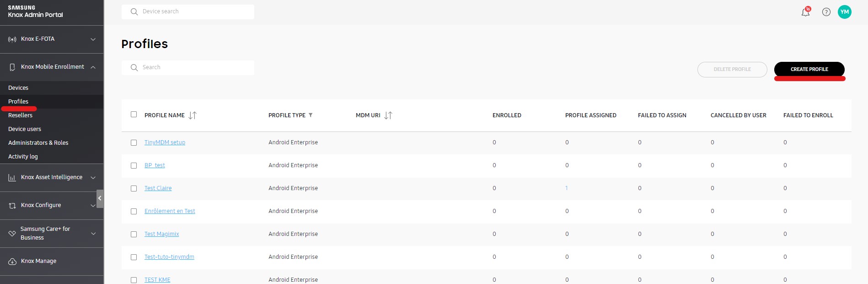Click the Profiles page heading
The width and height of the screenshot is (868, 284).
click(145, 44)
